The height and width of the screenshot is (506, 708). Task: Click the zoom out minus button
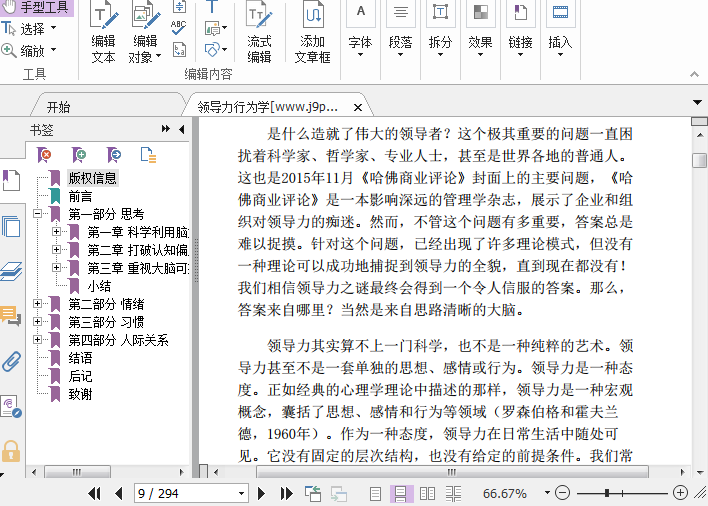click(562, 493)
